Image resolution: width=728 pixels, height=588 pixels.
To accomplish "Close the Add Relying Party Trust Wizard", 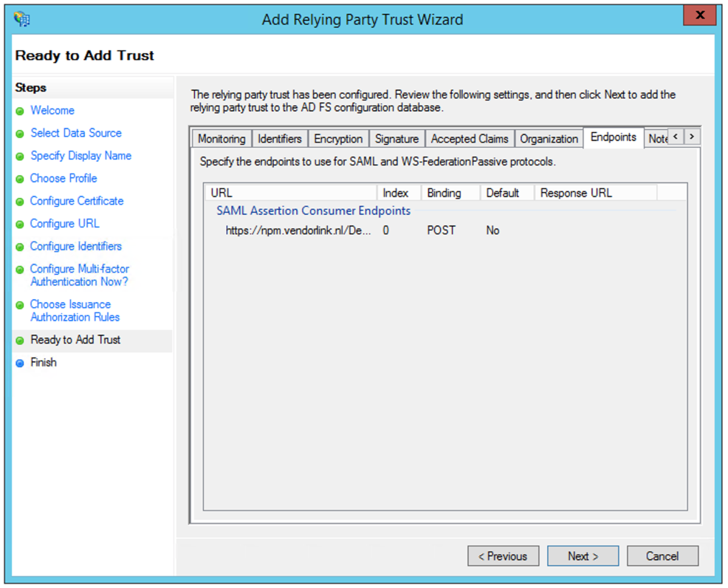I will (700, 16).
